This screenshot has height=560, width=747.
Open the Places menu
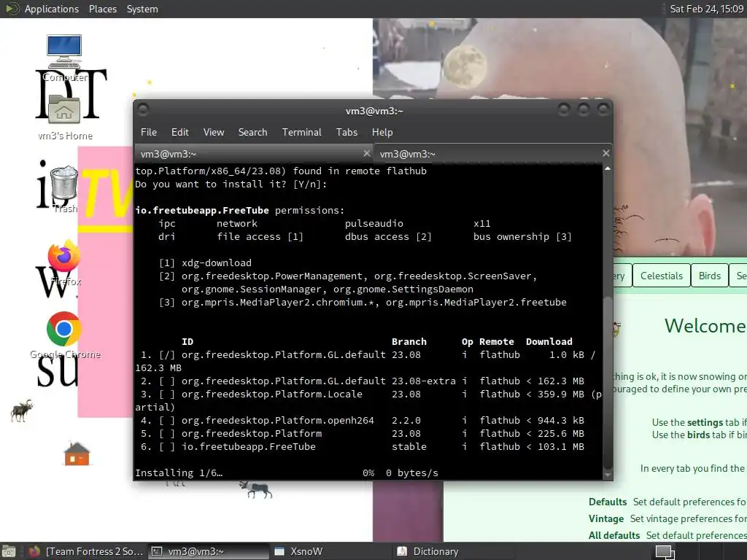pyautogui.click(x=102, y=9)
